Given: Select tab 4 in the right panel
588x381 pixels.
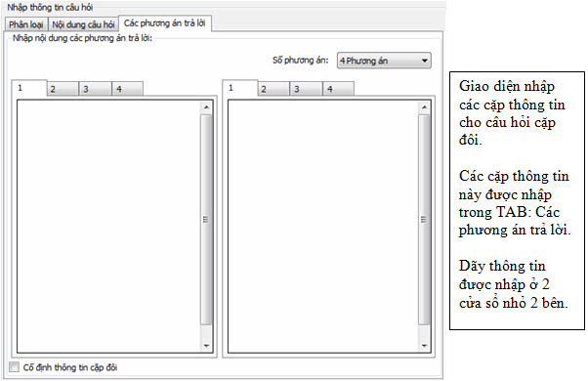Looking at the screenshot, I should pyautogui.click(x=338, y=89).
